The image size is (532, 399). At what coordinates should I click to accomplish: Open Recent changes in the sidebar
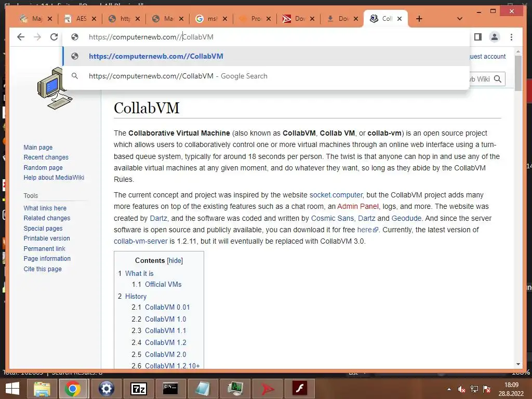46,157
